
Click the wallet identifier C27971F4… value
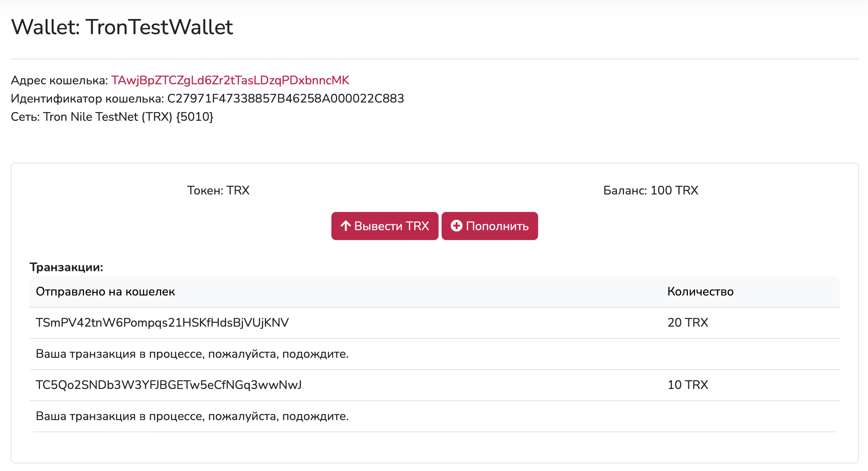[x=285, y=99]
